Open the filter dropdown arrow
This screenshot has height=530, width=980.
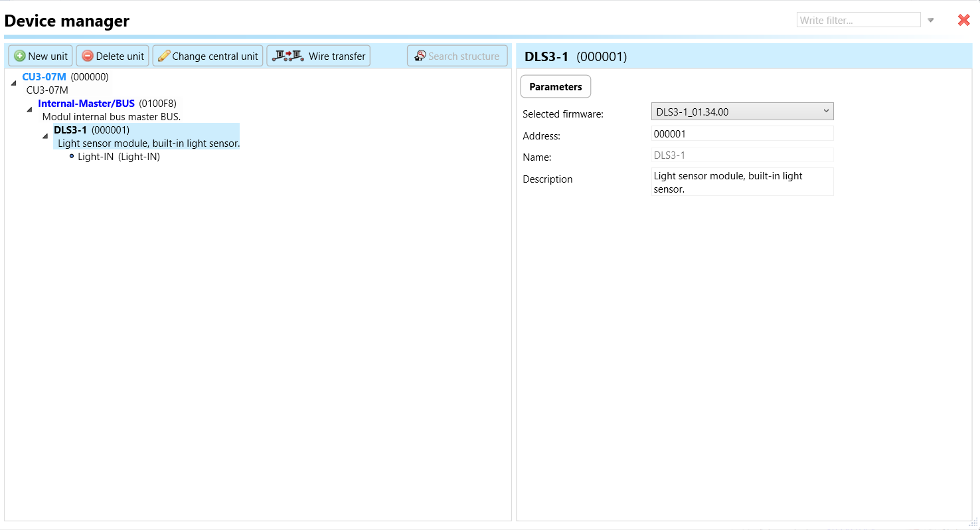(931, 21)
